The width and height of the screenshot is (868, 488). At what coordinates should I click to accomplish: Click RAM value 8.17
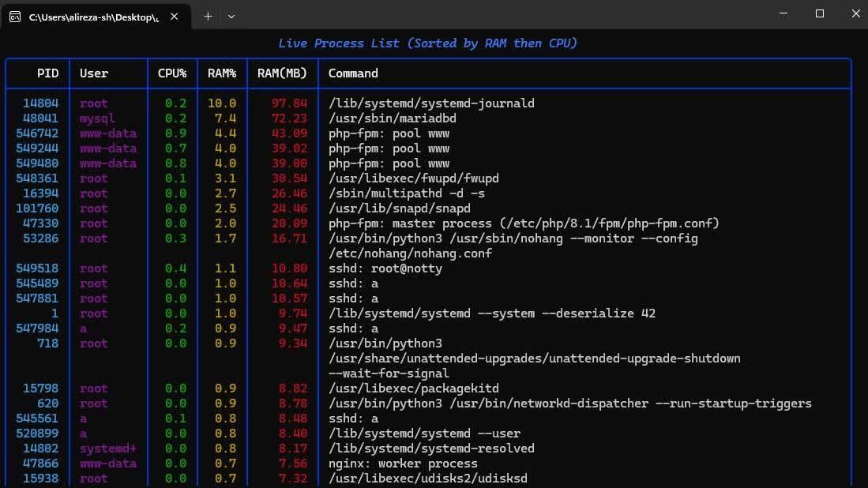point(292,449)
